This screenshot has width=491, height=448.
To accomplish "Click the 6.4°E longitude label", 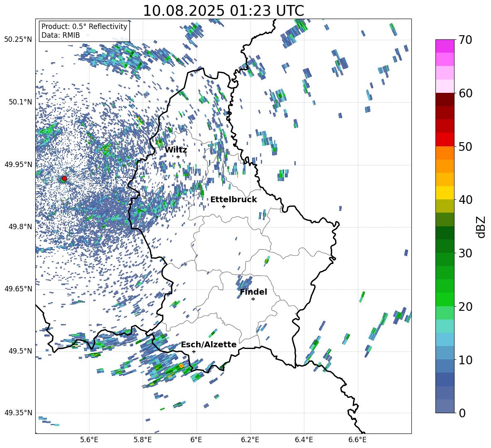I will coord(304,440).
